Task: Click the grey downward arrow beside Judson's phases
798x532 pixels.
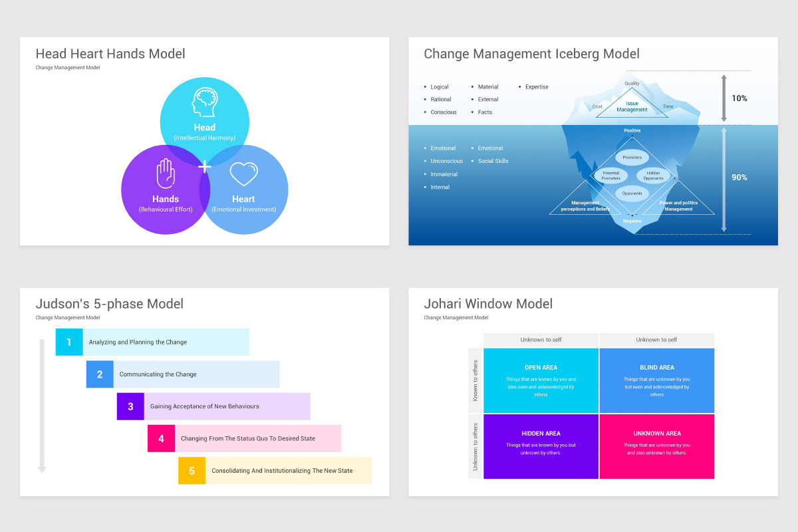Action: (42, 406)
